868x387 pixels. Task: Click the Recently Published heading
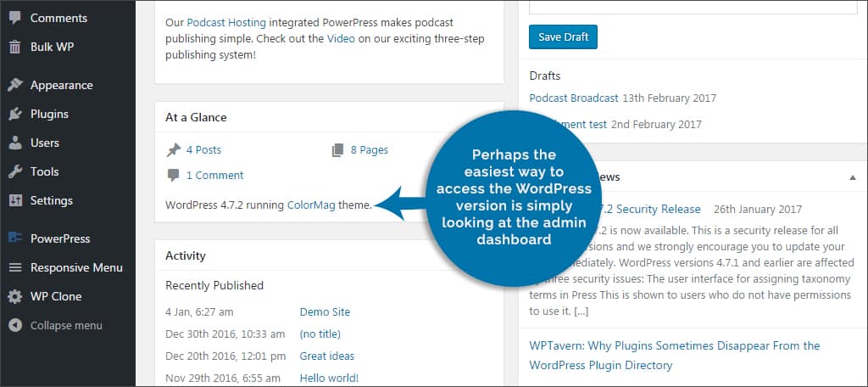point(214,286)
